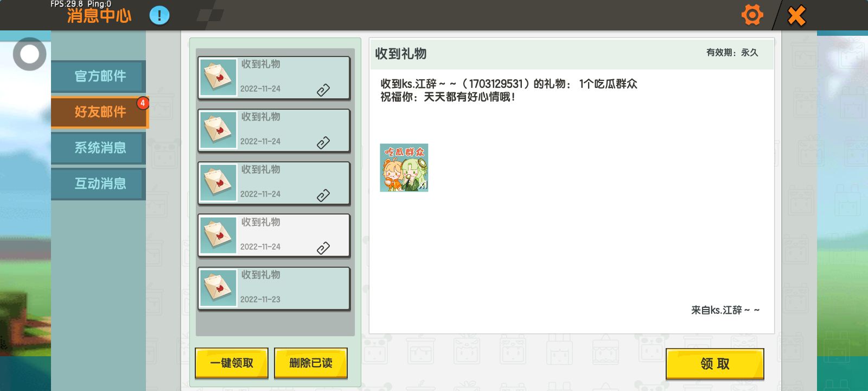Click the 一键领取 button
868x391 pixels.
(x=232, y=363)
